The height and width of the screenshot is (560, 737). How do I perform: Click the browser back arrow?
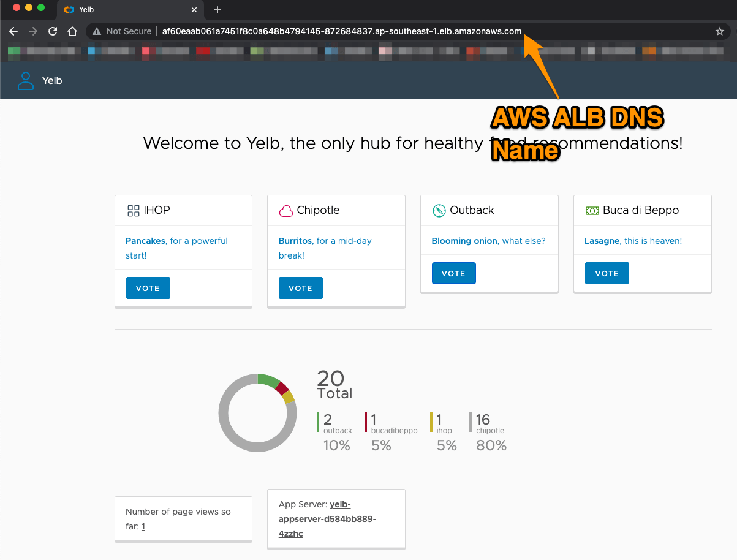[x=13, y=31]
